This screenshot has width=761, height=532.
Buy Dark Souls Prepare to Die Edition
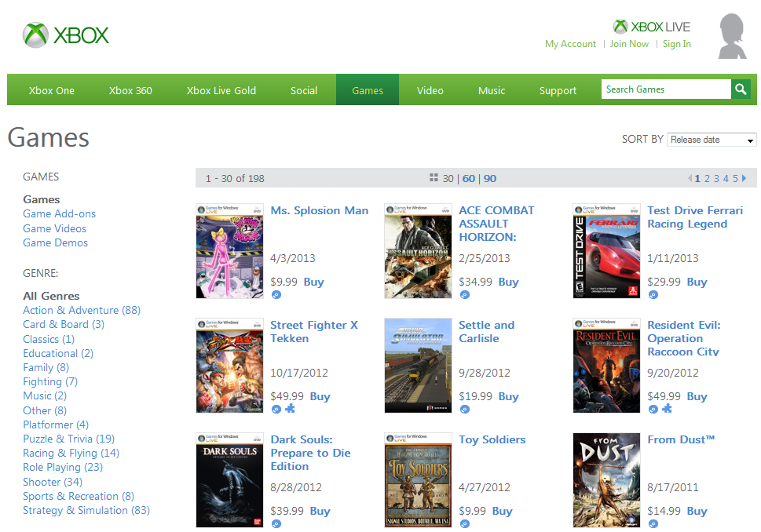pyautogui.click(x=320, y=511)
